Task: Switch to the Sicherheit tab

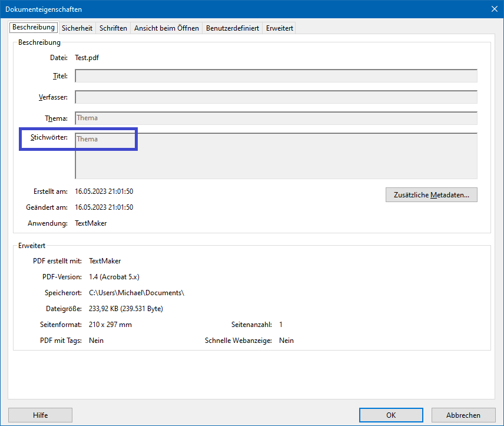Action: [x=77, y=28]
